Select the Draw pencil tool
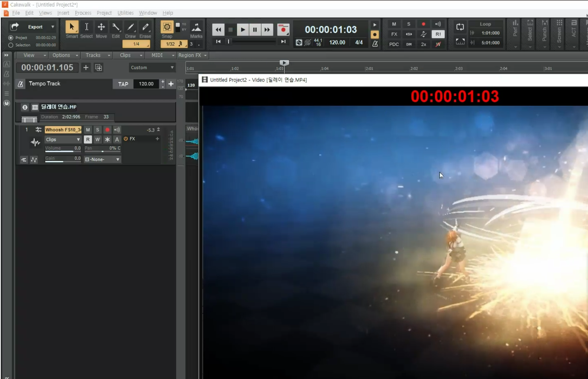The width and height of the screenshot is (588, 379). tap(131, 27)
